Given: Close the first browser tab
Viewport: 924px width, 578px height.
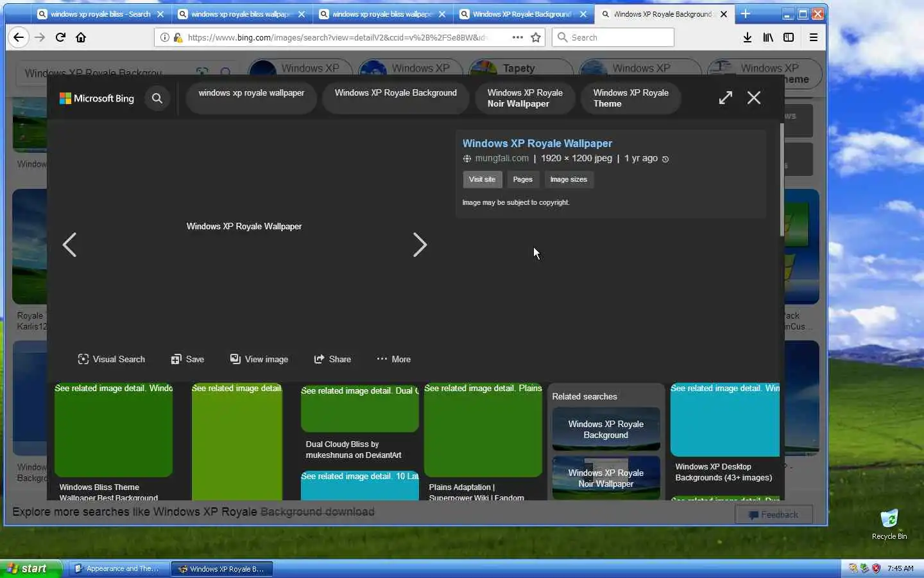Looking at the screenshot, I should [x=160, y=14].
